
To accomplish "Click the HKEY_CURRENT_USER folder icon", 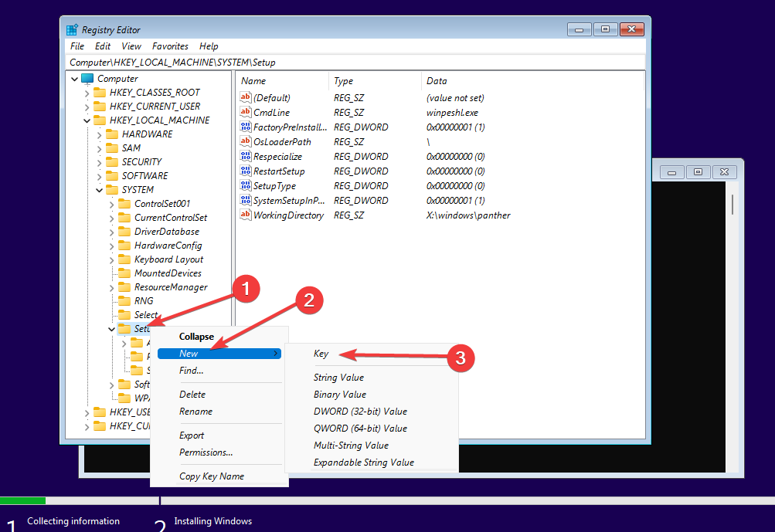I will tap(100, 107).
